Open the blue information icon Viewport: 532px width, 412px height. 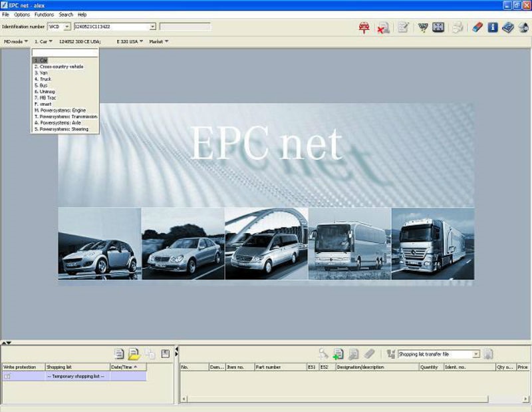pos(493,27)
